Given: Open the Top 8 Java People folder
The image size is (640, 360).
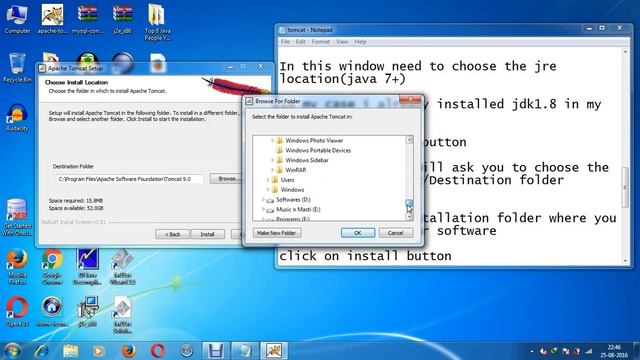Looking at the screenshot, I should pyautogui.click(x=158, y=22).
